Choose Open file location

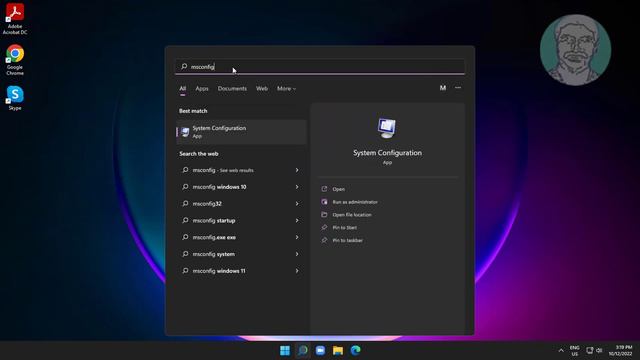(x=351, y=215)
